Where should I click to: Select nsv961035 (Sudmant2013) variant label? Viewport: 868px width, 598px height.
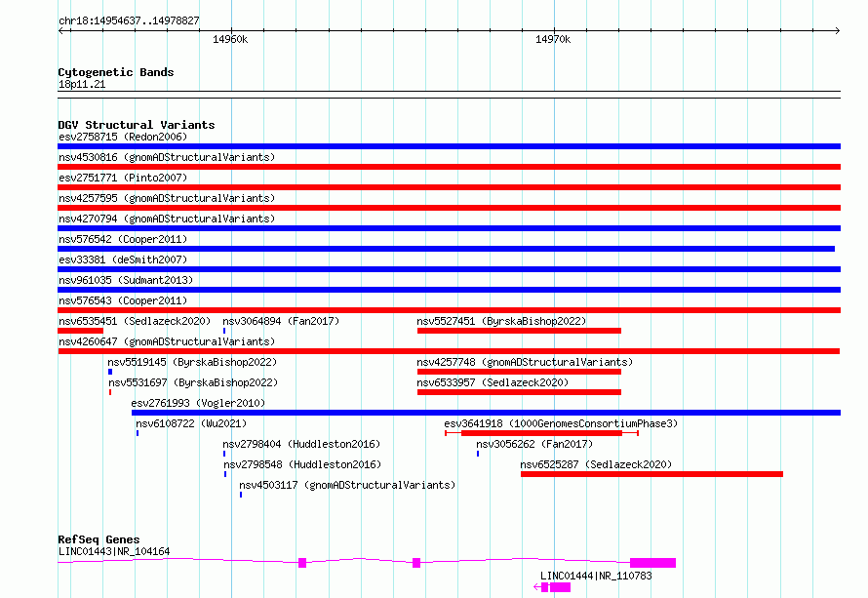point(126,280)
